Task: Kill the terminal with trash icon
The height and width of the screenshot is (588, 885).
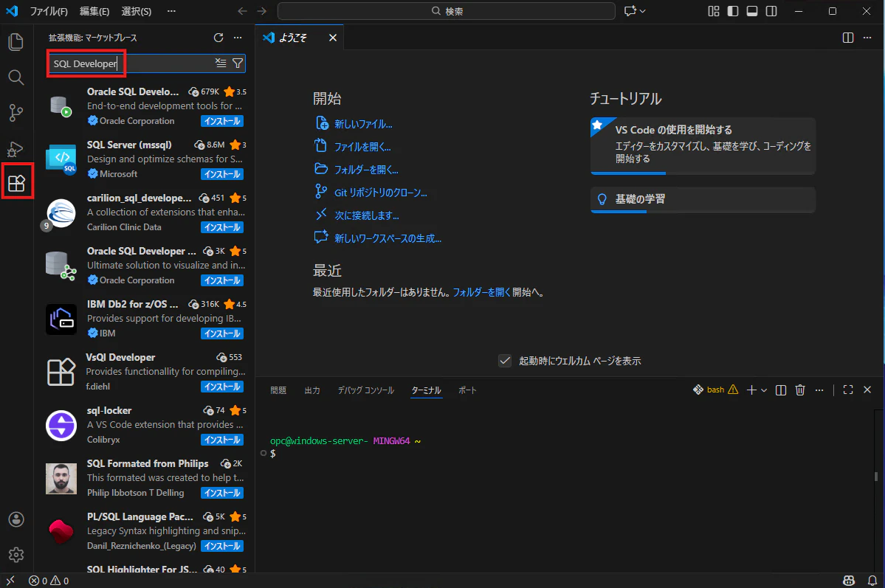Action: [x=800, y=390]
